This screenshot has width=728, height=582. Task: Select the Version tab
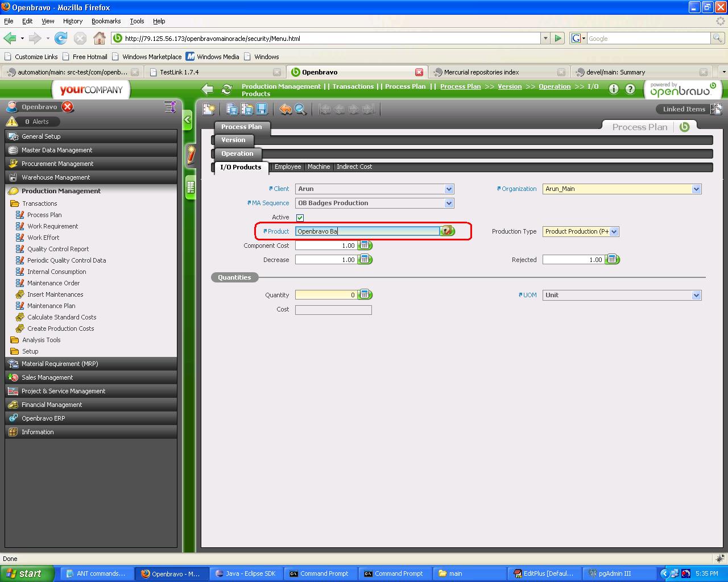233,140
